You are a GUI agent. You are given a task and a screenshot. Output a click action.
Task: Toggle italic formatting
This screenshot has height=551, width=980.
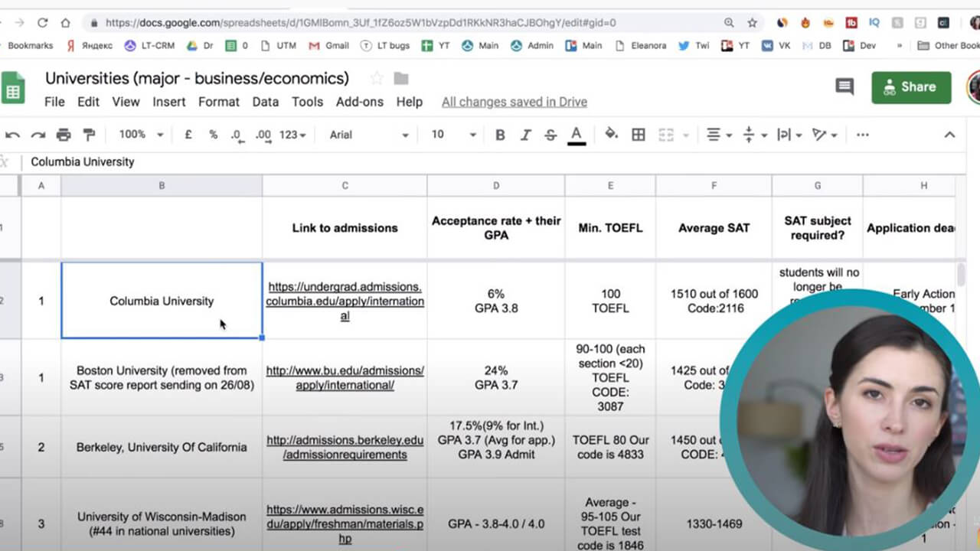tap(525, 135)
